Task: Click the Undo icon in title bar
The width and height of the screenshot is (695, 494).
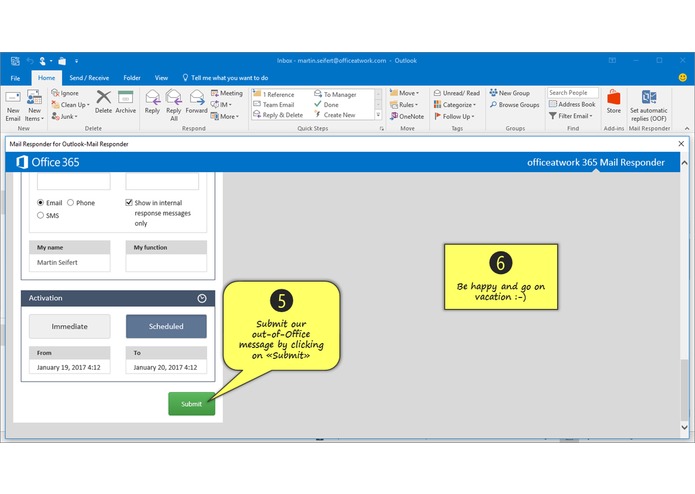Action: tap(30, 61)
